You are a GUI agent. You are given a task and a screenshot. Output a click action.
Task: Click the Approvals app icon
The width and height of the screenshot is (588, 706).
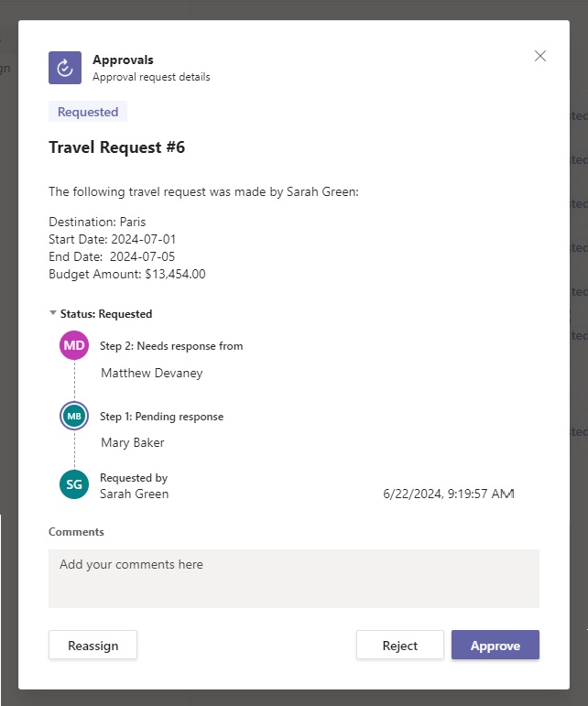coord(65,67)
